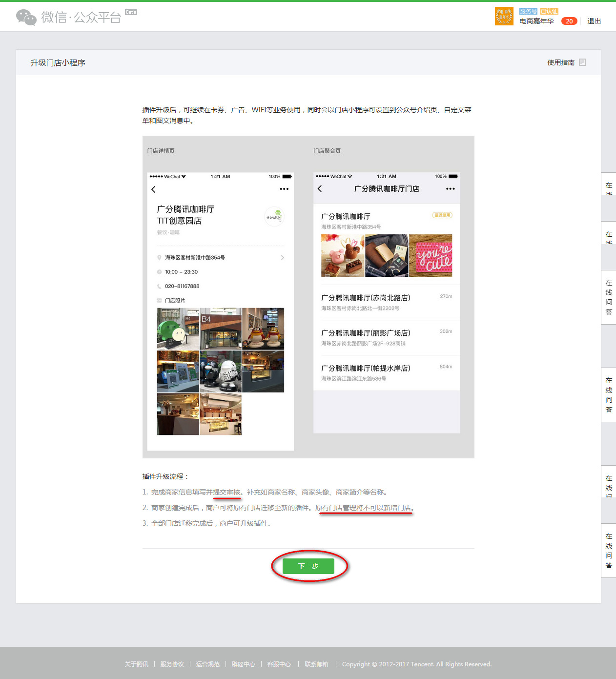Click the 微信·公众平台 title
The width and height of the screenshot is (616, 679).
click(x=81, y=17)
